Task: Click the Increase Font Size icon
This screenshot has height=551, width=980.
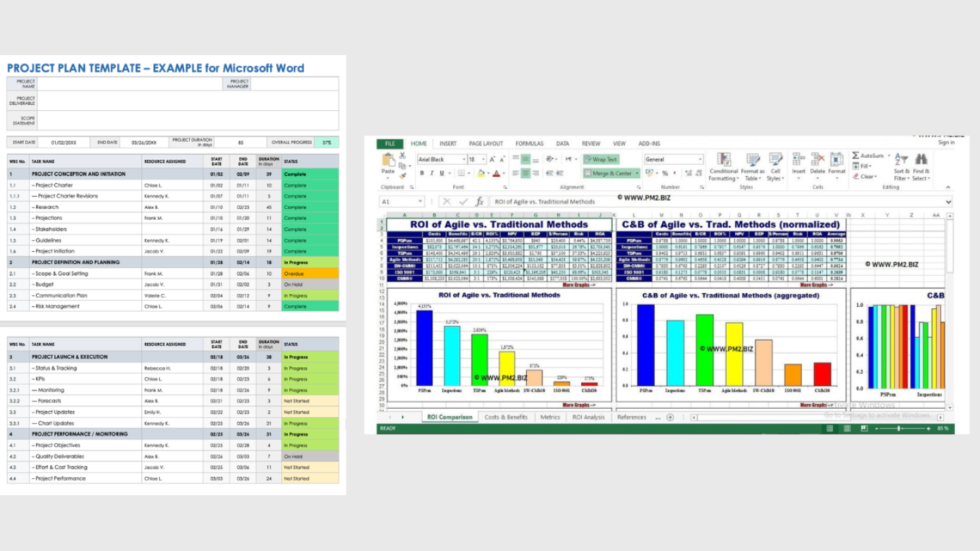Action: [x=492, y=159]
